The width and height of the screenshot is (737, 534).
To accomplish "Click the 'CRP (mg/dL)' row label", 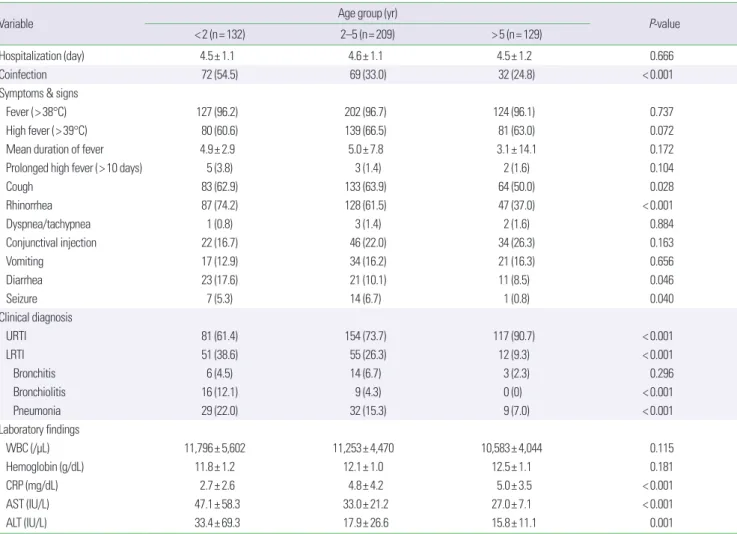I will tap(32, 486).
